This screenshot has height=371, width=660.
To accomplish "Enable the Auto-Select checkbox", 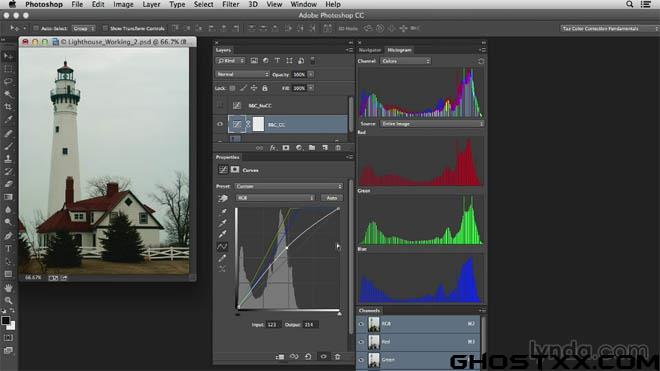I will coord(36,28).
